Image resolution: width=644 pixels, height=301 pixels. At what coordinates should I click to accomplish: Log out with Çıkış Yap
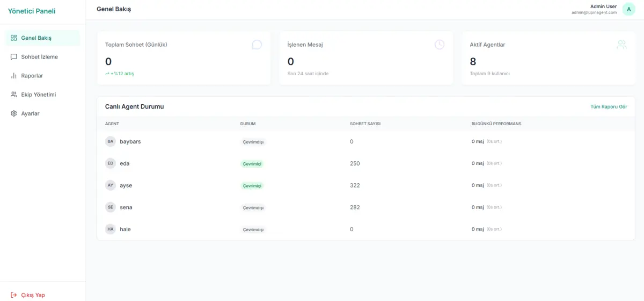point(43,295)
